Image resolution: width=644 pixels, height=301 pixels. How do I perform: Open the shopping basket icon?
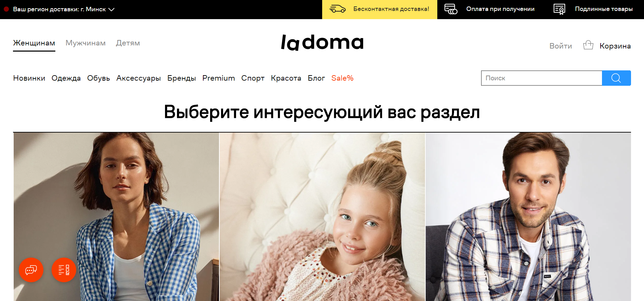click(588, 45)
